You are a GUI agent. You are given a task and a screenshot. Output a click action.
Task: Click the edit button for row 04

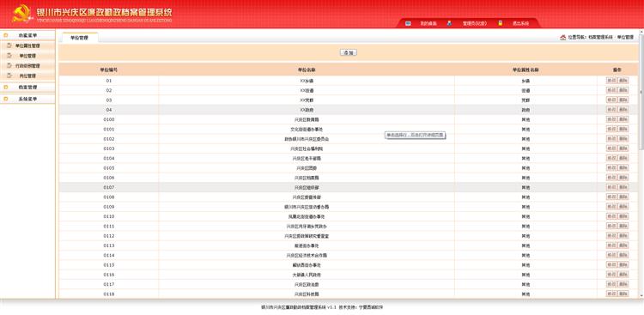click(x=611, y=110)
